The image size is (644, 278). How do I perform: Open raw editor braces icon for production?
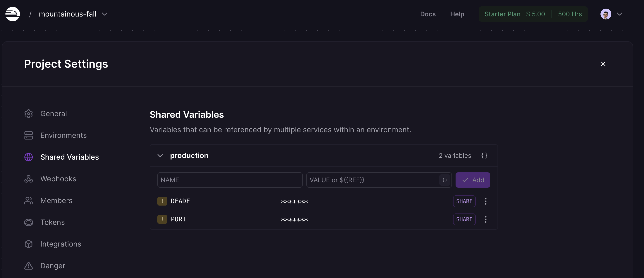coord(484,156)
